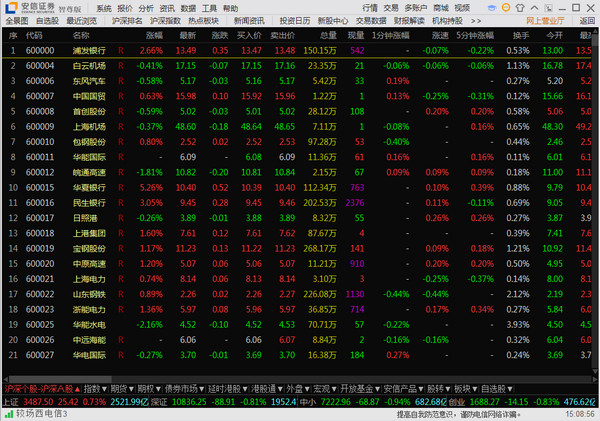Expand more toolbar items with >> arrow
Image resolution: width=600 pixels, height=421 pixels.
[476, 21]
